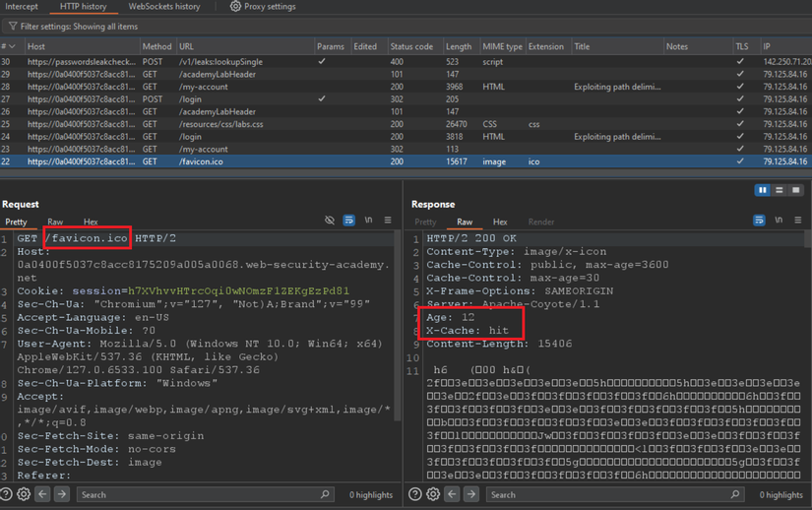Go to next Response search match
812x510 pixels.
[471, 494]
